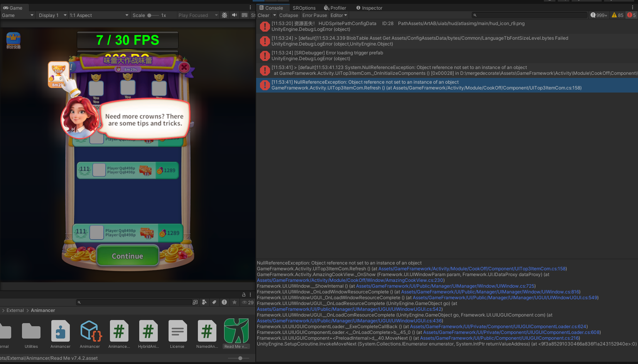Screen dimensions: 638x364
Task: Switch to the Profiler tab
Action: pyautogui.click(x=335, y=8)
